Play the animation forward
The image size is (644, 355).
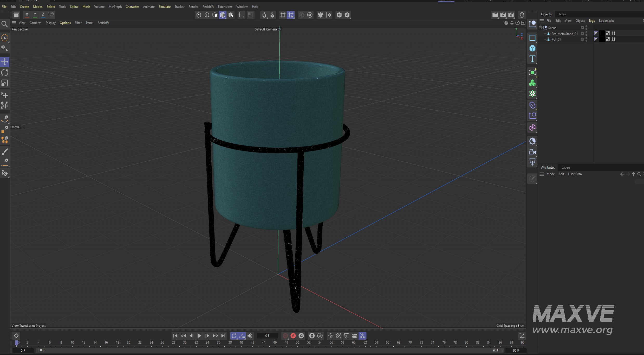(199, 336)
